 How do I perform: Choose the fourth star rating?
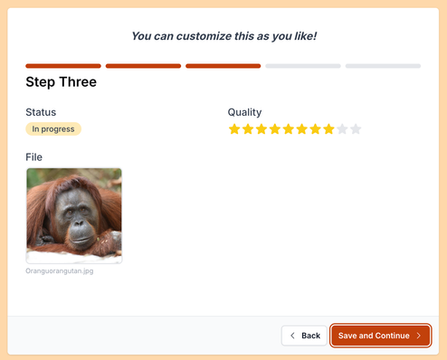tap(275, 129)
